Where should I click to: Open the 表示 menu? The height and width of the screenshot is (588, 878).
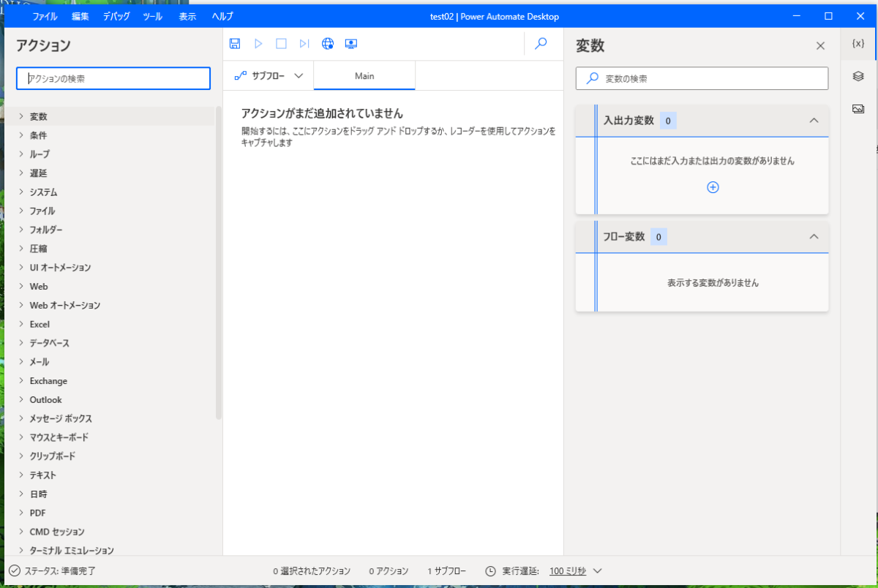[x=188, y=16]
